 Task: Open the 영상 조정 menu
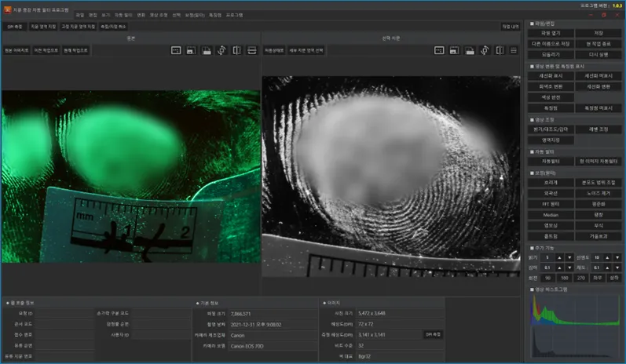tap(159, 15)
